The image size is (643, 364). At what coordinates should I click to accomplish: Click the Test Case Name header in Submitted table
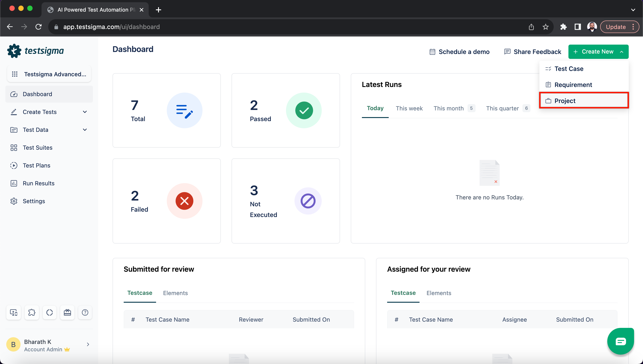[167, 319]
